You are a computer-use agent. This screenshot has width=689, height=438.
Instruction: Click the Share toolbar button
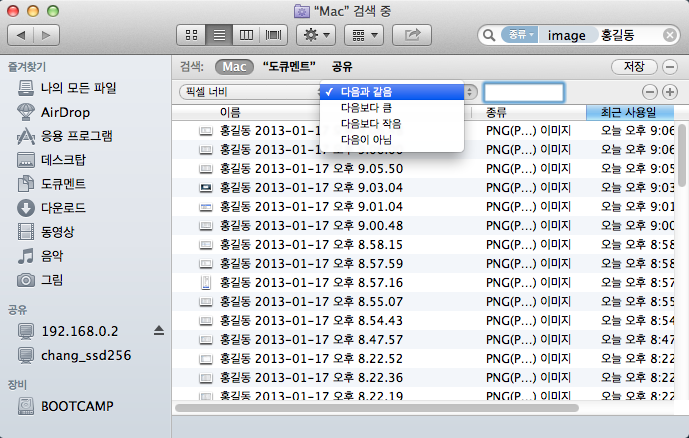[x=412, y=35]
